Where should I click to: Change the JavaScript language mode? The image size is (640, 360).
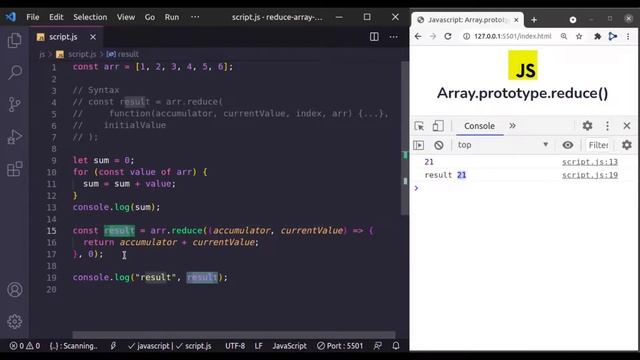(289, 346)
